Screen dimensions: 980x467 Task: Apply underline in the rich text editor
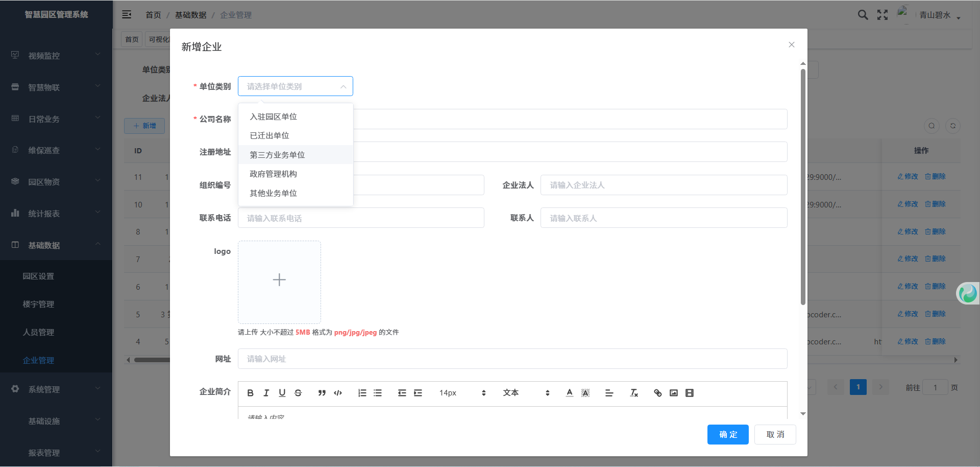282,393
